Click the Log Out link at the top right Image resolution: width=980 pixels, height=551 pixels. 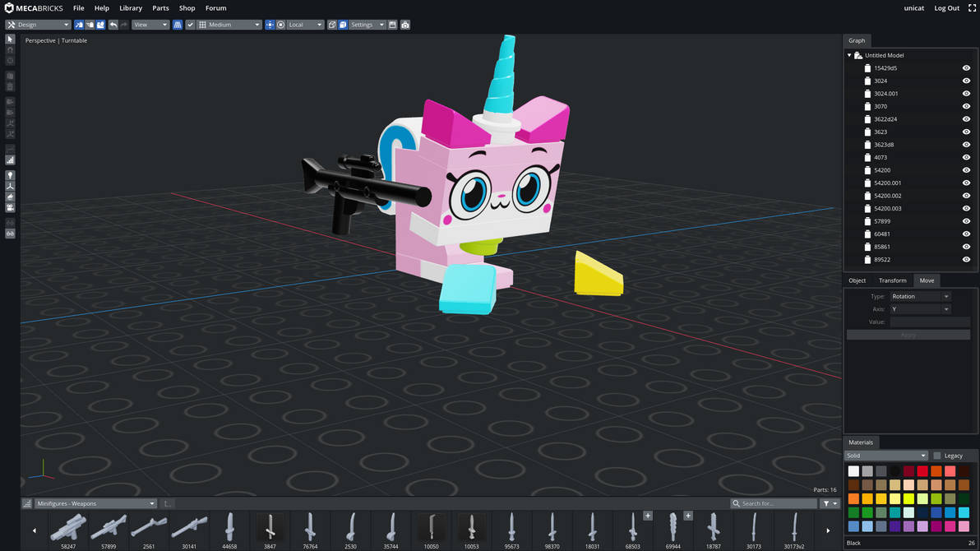click(x=946, y=7)
